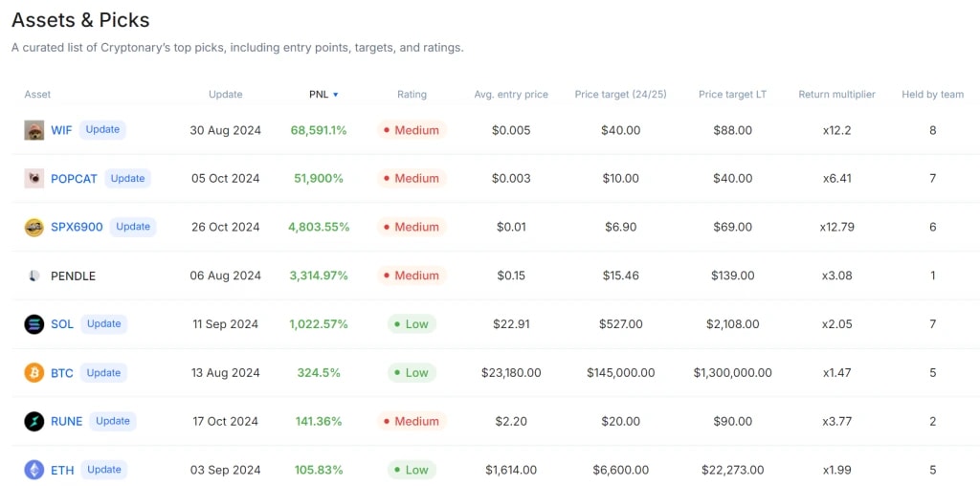The image size is (980, 486).
Task: Click the 141.36% PNL value
Action: (x=319, y=421)
